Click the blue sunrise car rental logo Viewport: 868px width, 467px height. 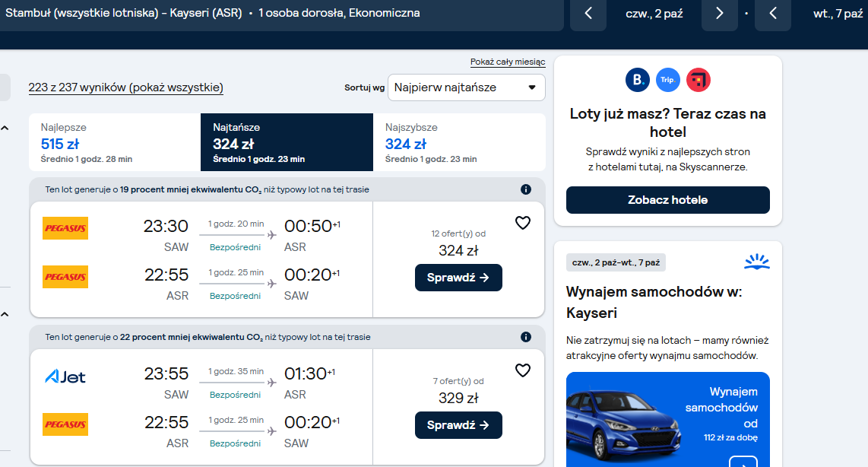757,262
